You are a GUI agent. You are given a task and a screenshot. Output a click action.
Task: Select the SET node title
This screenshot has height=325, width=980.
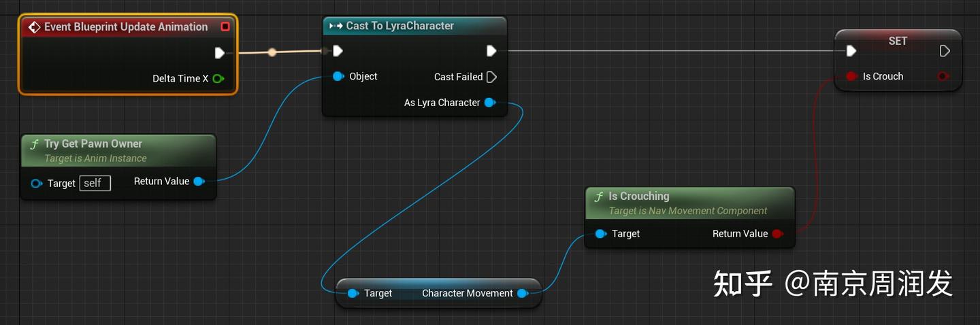point(898,41)
